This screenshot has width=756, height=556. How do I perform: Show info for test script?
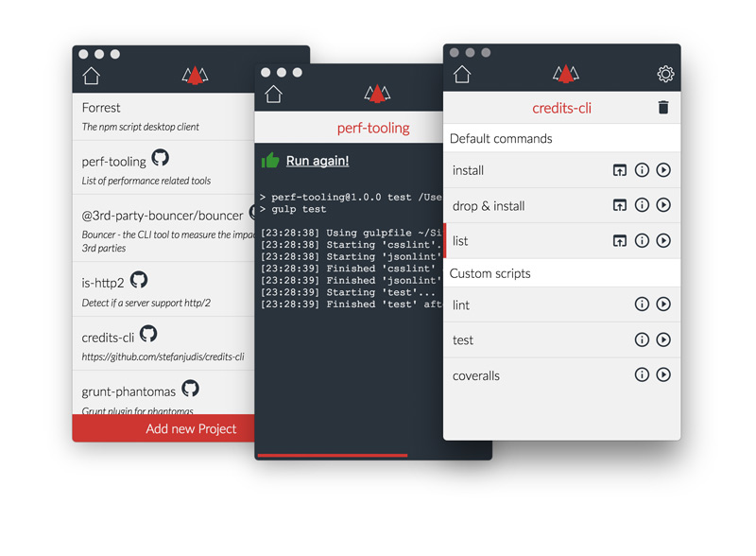pyautogui.click(x=642, y=339)
